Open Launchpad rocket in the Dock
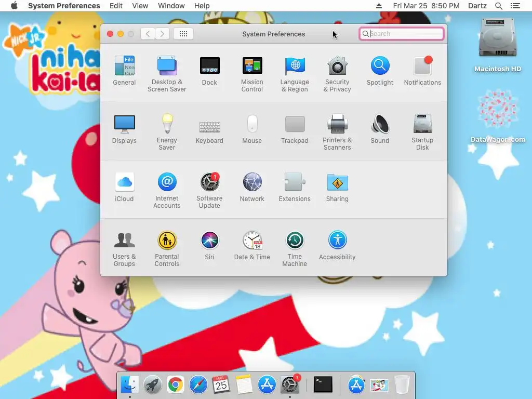The width and height of the screenshot is (532, 399). [152, 384]
